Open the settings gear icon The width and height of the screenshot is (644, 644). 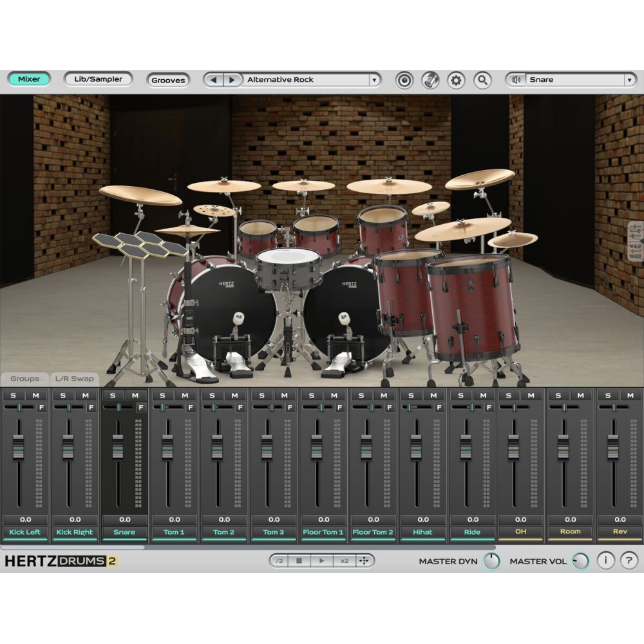[456, 80]
